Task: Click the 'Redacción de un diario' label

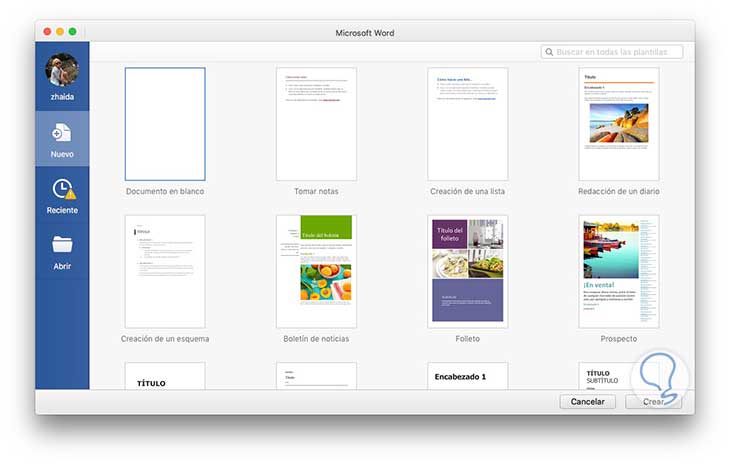Action: [x=619, y=191]
